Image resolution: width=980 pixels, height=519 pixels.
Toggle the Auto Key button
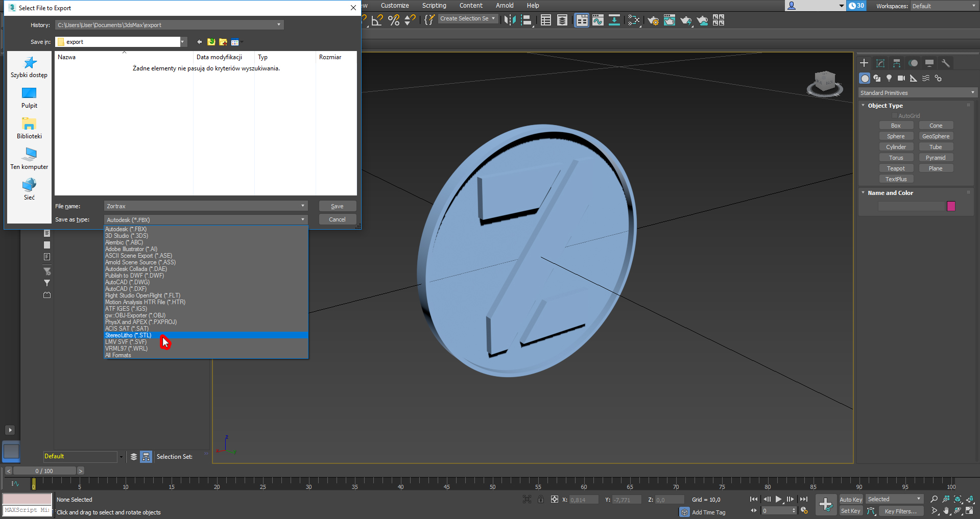pyautogui.click(x=850, y=500)
